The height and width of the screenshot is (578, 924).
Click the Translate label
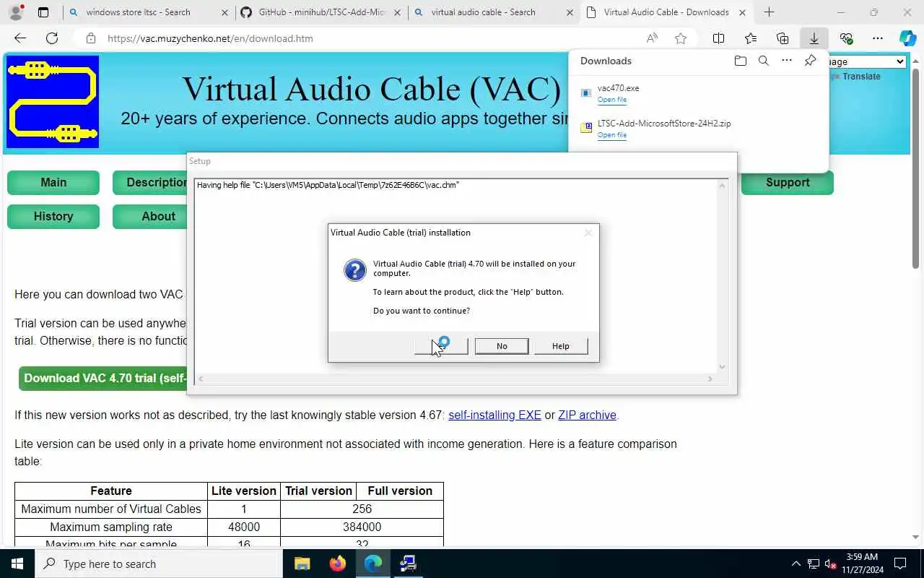point(861,77)
